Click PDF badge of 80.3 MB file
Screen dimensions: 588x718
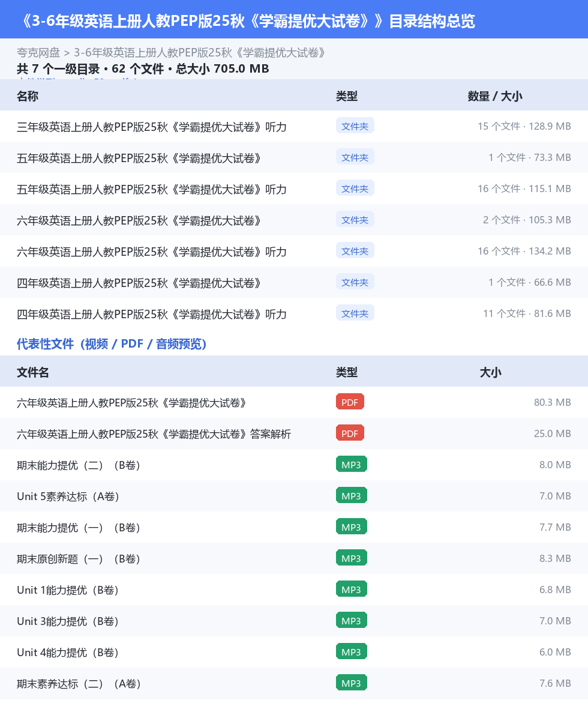(350, 402)
